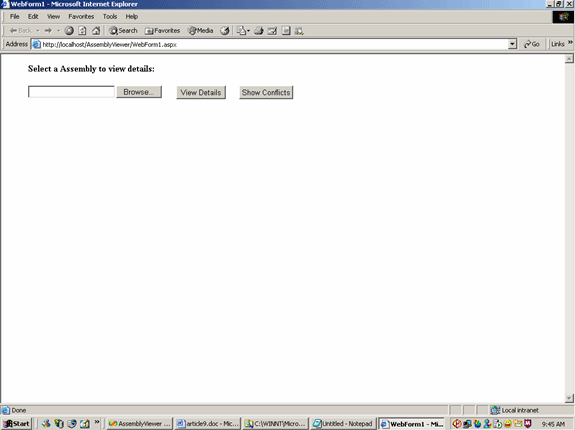575x430 pixels.
Task: Click the last toolbar icon after Discuss
Action: pos(299,31)
